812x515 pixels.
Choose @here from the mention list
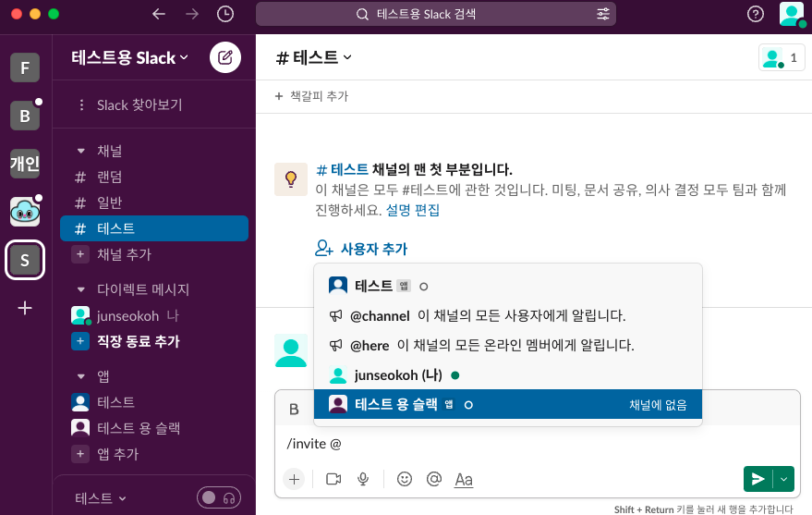507,345
